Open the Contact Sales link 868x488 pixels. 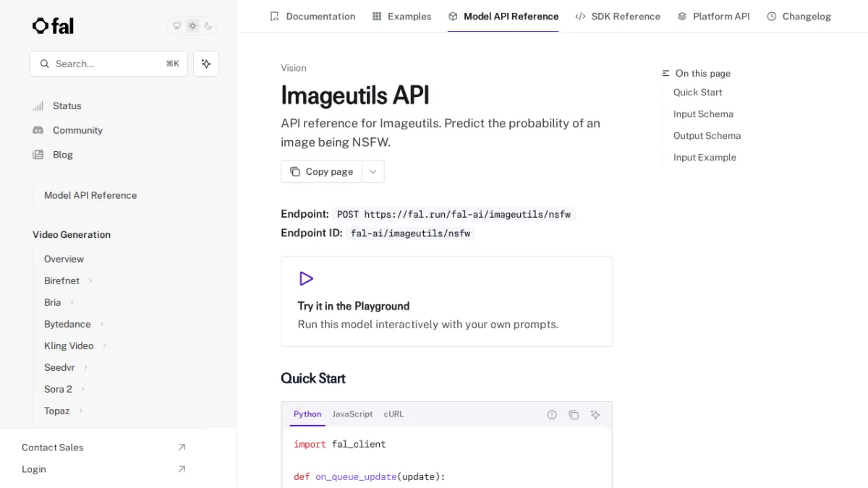tap(52, 448)
